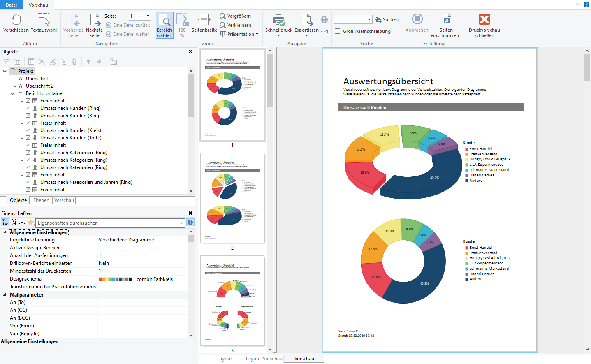Collapse the Projekt tree node
This screenshot has width=591, height=364.
[5, 71]
